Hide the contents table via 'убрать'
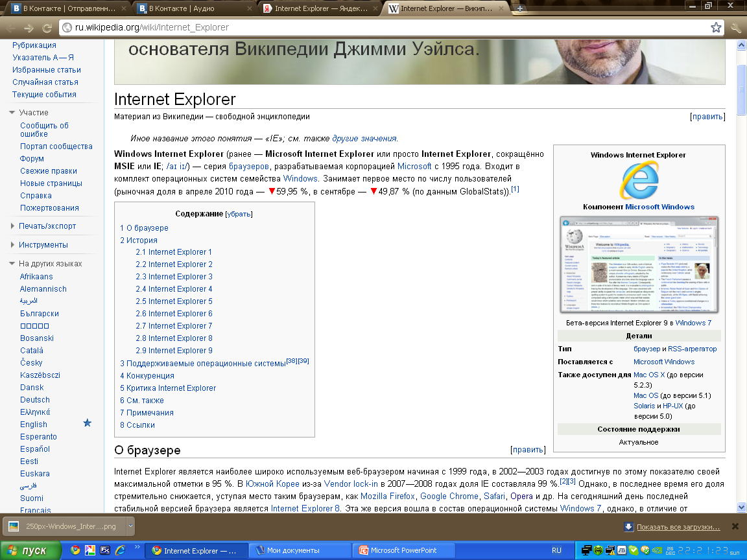Screen dimensions: 747x560 [239, 215]
